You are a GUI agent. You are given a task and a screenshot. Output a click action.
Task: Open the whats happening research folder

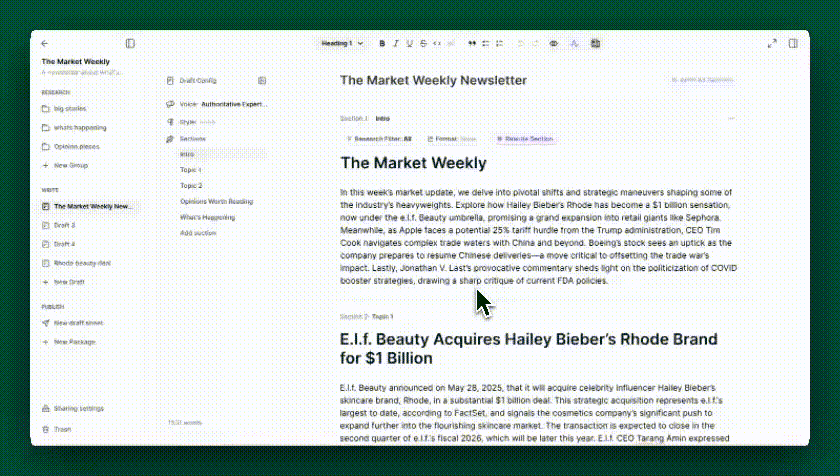[x=80, y=127]
